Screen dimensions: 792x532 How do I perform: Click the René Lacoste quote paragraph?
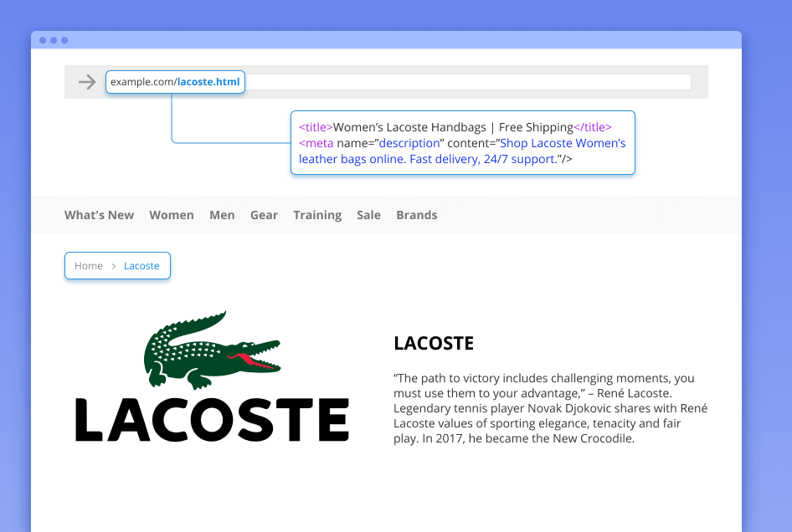[550, 408]
